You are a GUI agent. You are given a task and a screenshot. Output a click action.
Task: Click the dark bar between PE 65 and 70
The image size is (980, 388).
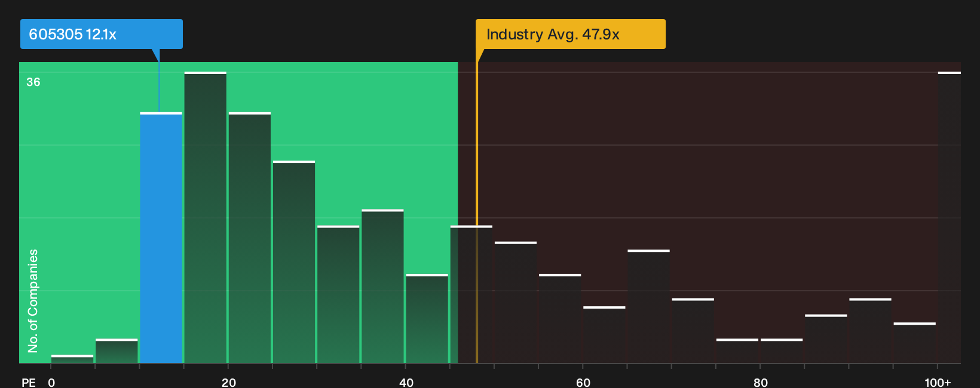click(649, 306)
